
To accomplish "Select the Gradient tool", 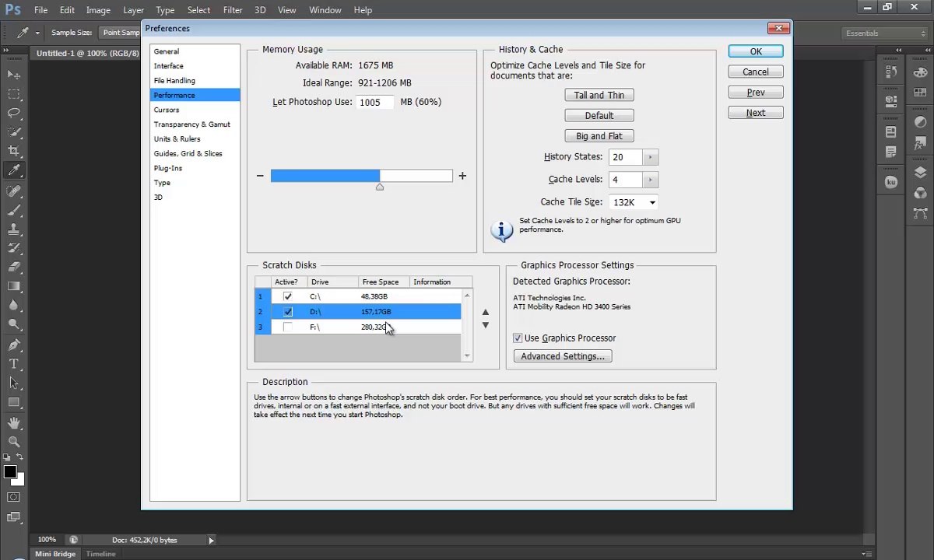I will [14, 286].
